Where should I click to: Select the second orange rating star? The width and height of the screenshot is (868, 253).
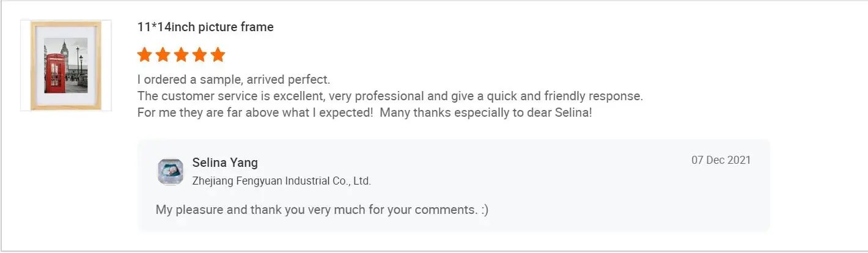163,55
